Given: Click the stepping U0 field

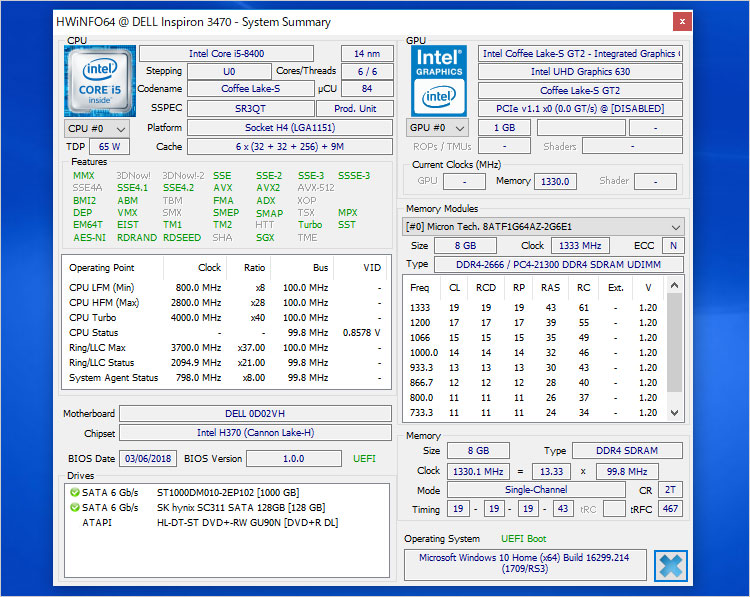Looking at the screenshot, I should 229,71.
